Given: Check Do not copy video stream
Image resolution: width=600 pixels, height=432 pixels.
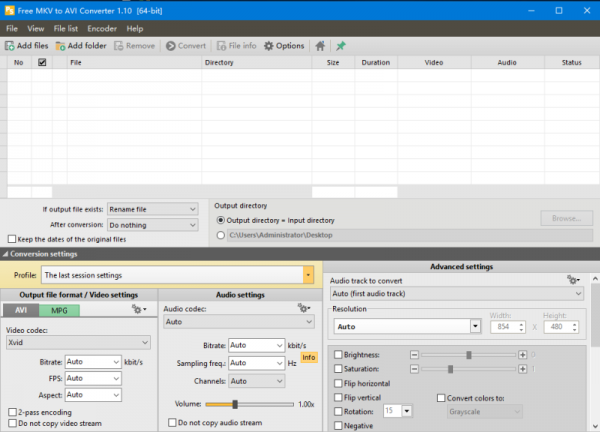Looking at the screenshot, I should coord(13,423).
